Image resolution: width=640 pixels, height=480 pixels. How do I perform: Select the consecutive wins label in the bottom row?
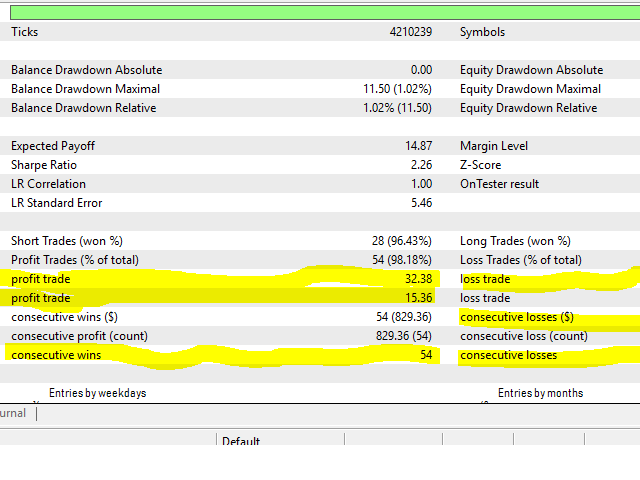(x=56, y=355)
